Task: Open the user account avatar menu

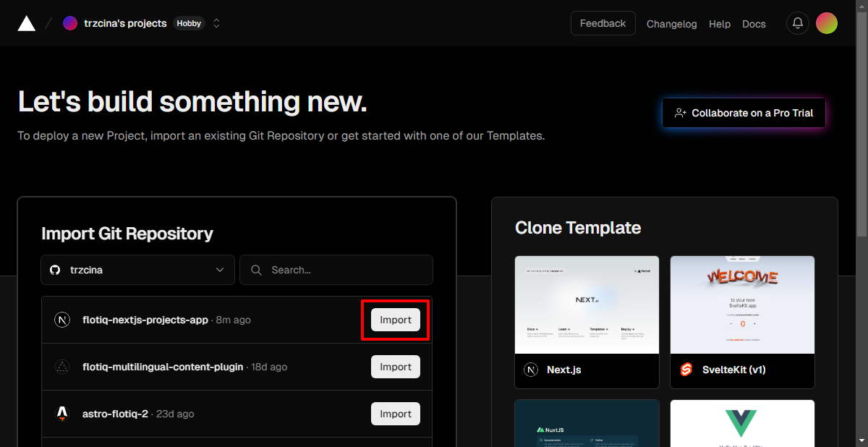Action: click(827, 23)
